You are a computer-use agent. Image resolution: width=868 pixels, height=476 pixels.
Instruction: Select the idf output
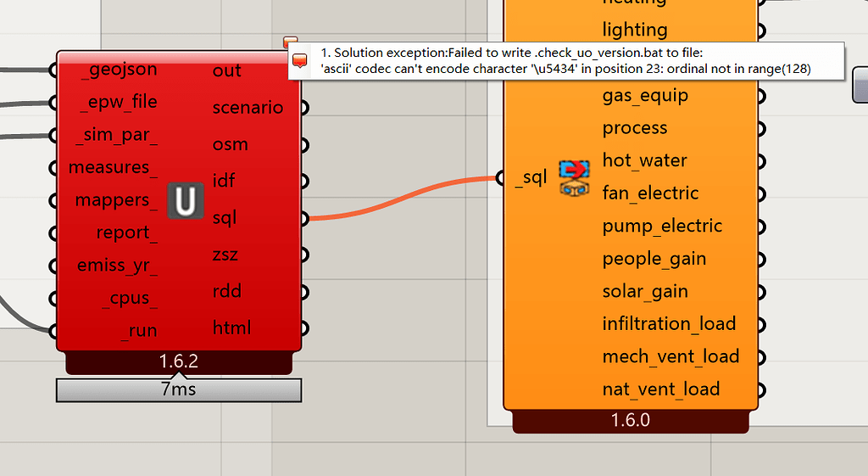click(224, 181)
